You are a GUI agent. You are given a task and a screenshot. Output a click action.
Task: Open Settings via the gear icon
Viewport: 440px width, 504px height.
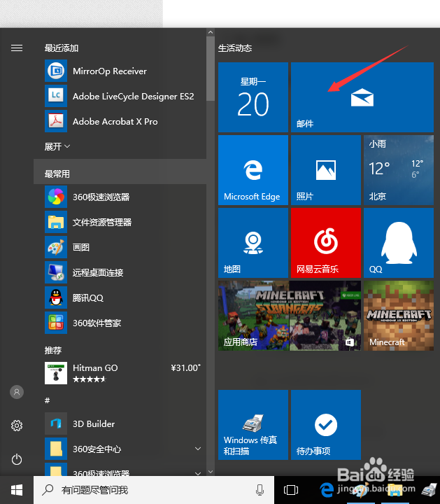tap(17, 426)
